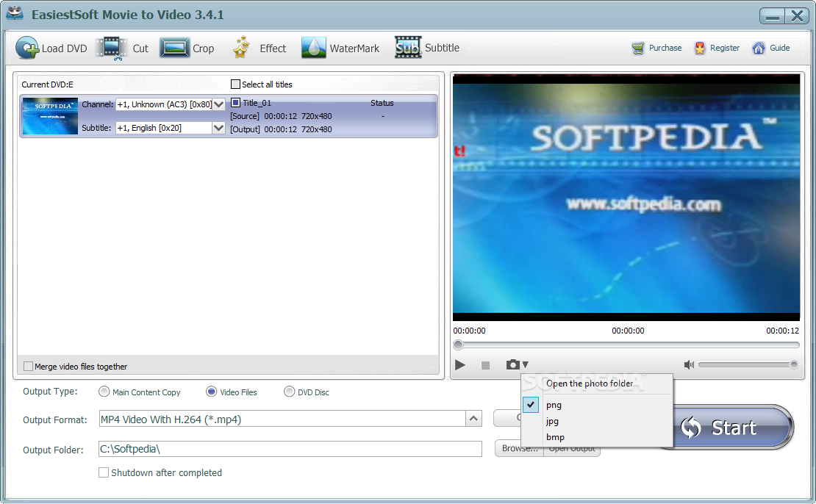This screenshot has width=816, height=504.
Task: Click the Browse... button
Action: [518, 448]
